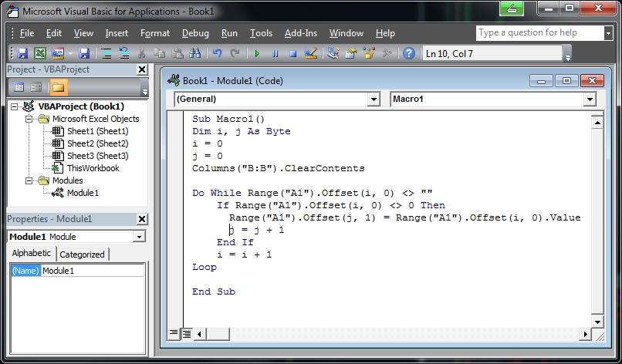Click the Paste toolbar icon
The width and height of the screenshot is (622, 364).
click(177, 53)
